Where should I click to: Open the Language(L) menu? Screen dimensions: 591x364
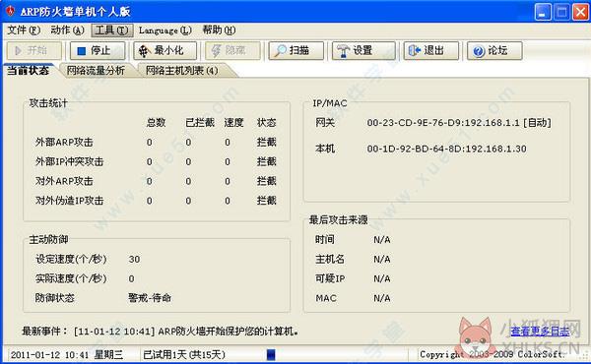click(x=165, y=30)
